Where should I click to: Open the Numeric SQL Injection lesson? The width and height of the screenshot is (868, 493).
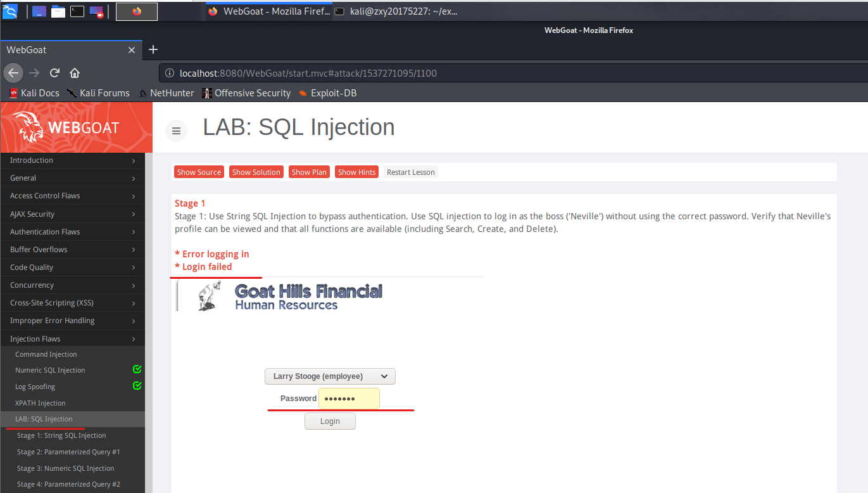tap(50, 370)
